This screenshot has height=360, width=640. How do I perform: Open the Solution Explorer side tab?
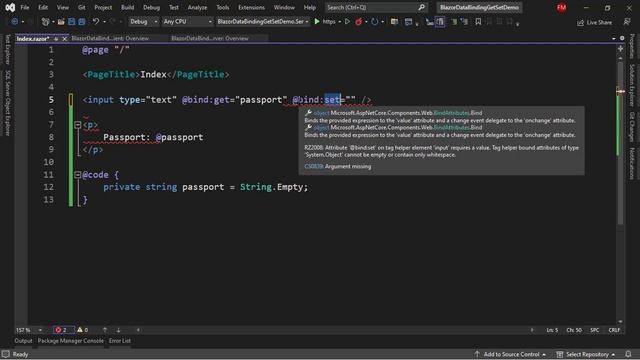click(632, 85)
